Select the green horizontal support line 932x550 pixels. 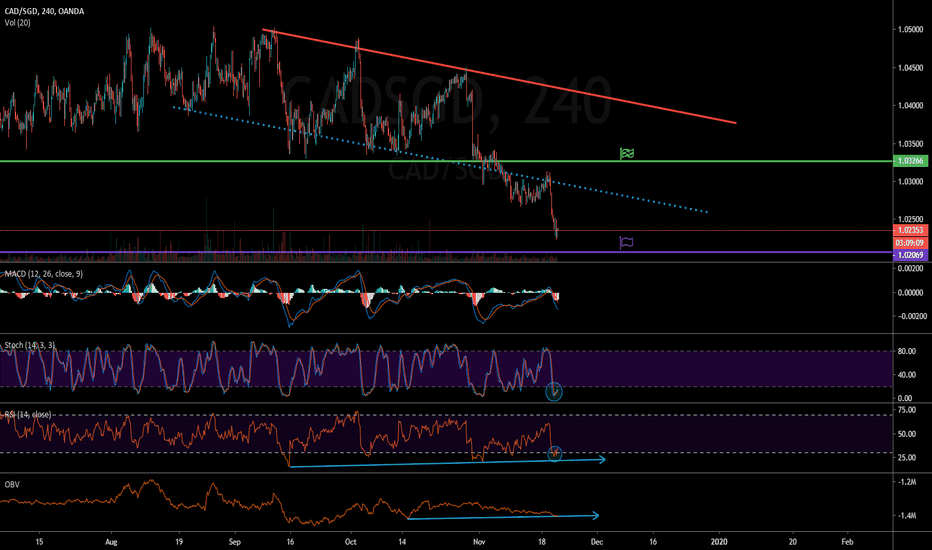(x=300, y=160)
